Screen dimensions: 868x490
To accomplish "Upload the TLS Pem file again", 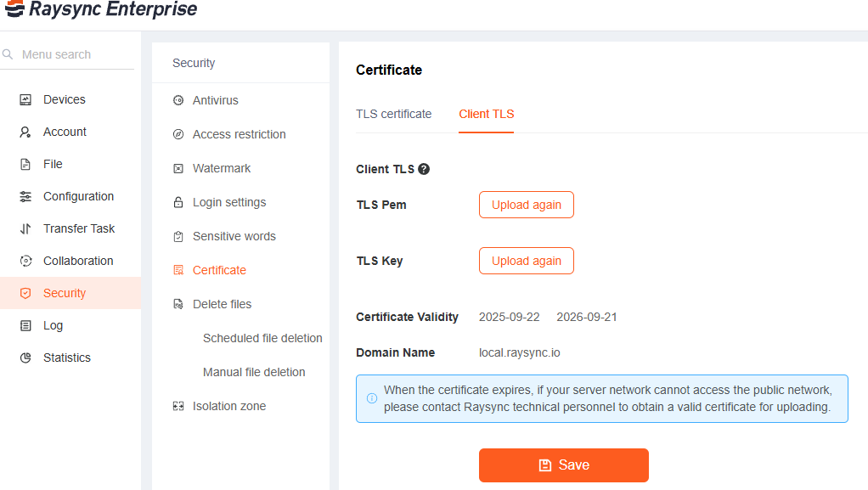I will pos(526,205).
